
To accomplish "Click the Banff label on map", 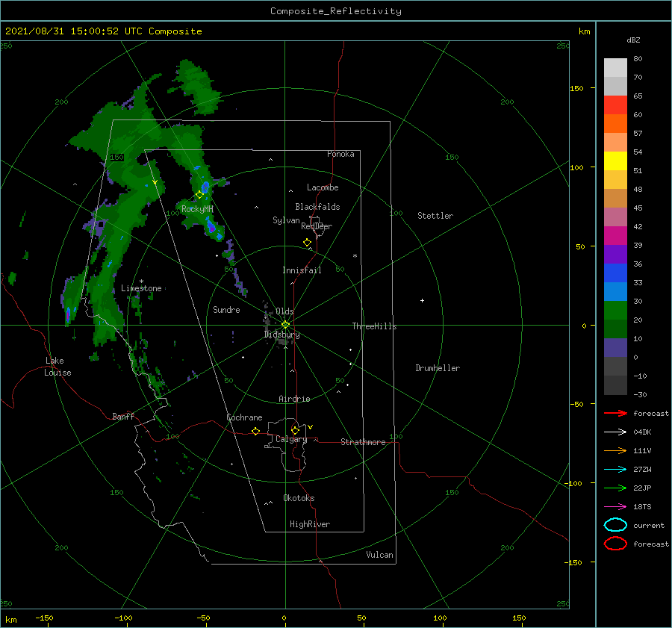I will point(123,417).
